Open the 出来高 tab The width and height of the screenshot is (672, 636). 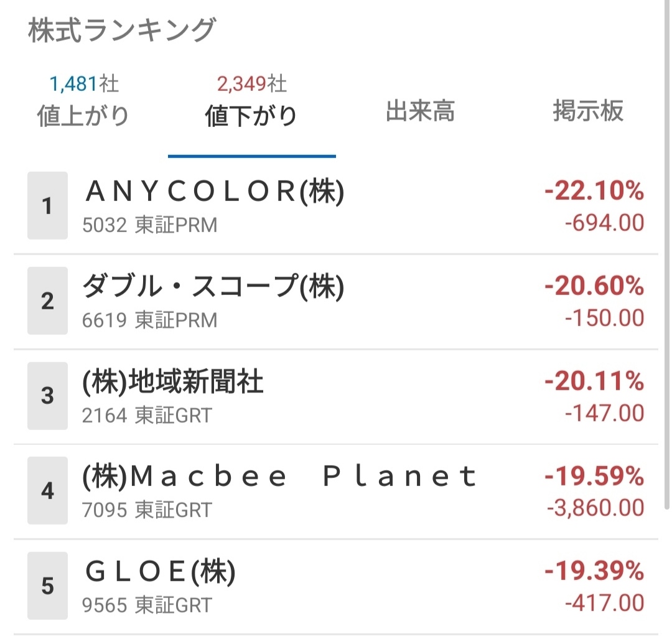420,112
